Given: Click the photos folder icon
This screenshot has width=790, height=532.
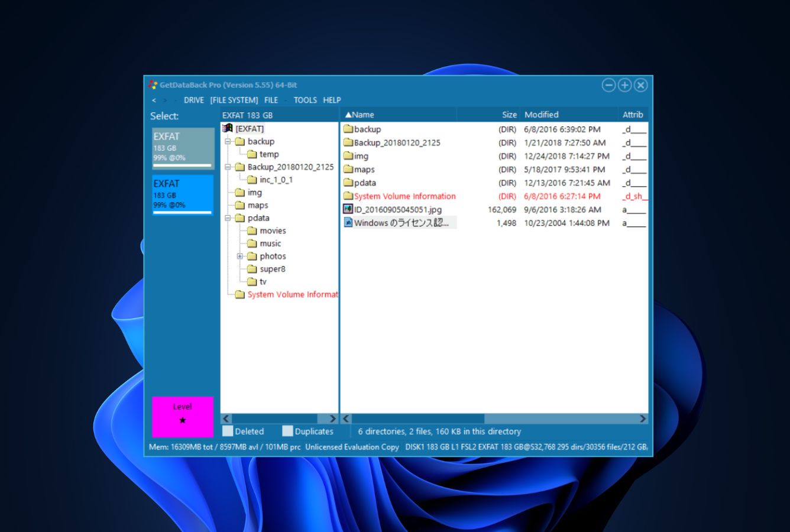Looking at the screenshot, I should click(252, 256).
